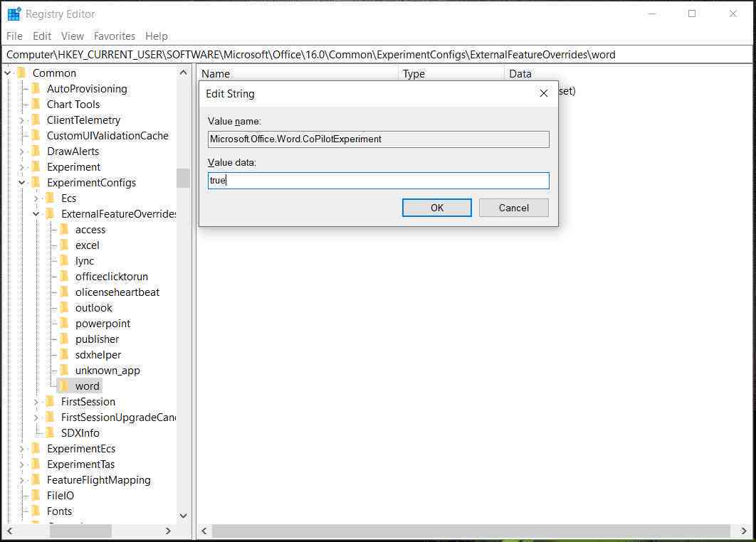Image resolution: width=756 pixels, height=542 pixels.
Task: Click tree pane scroll down arrow
Action: pyautogui.click(x=183, y=516)
